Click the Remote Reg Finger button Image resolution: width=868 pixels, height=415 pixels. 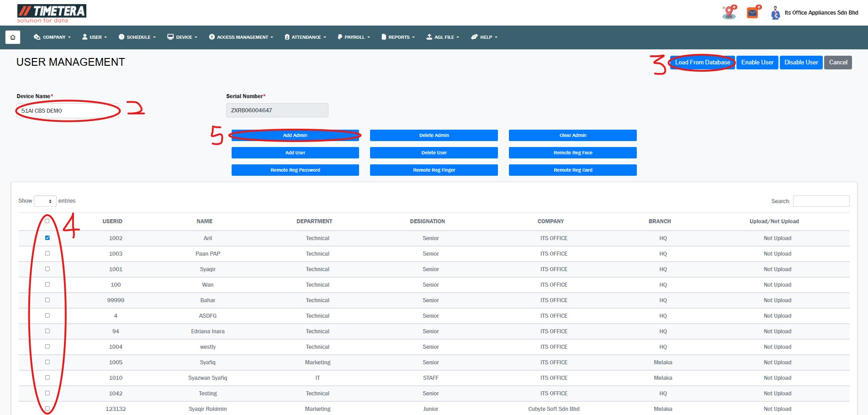point(434,170)
